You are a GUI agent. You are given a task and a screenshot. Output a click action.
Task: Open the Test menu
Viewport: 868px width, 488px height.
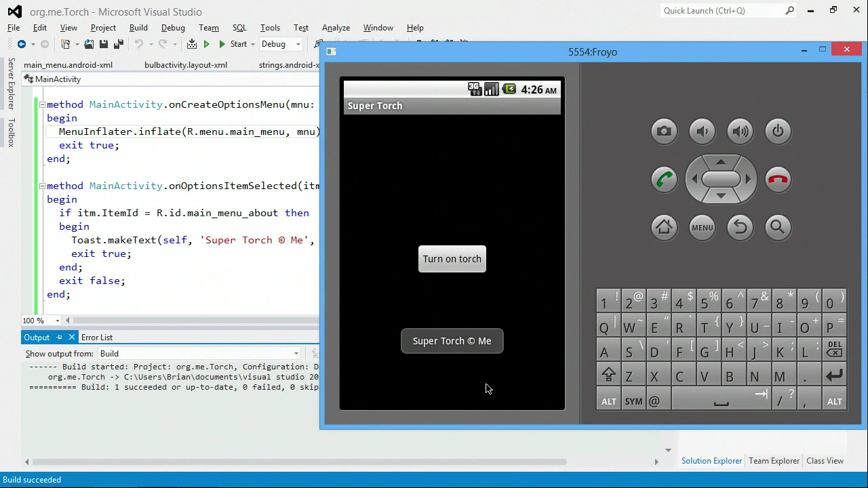301,28
